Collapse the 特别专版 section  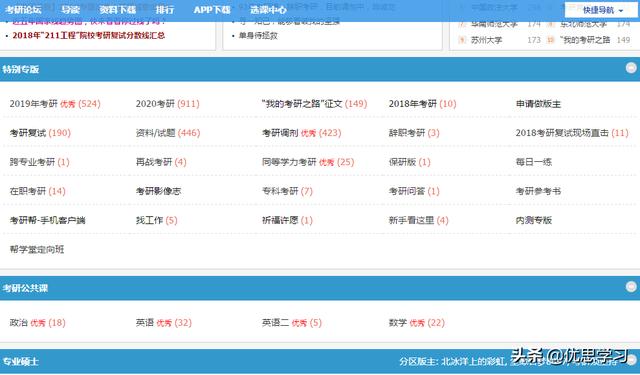click(x=631, y=68)
